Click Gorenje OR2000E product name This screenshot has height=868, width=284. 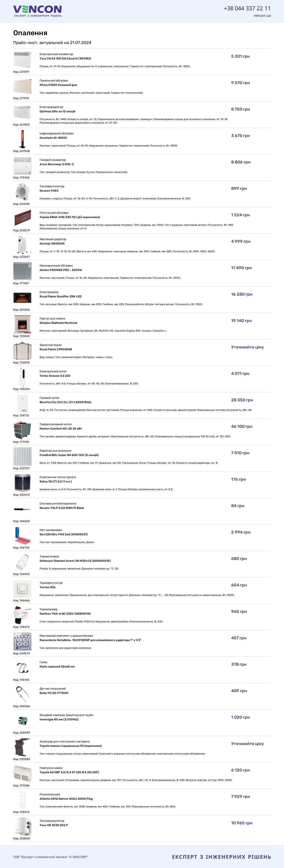coord(52,244)
